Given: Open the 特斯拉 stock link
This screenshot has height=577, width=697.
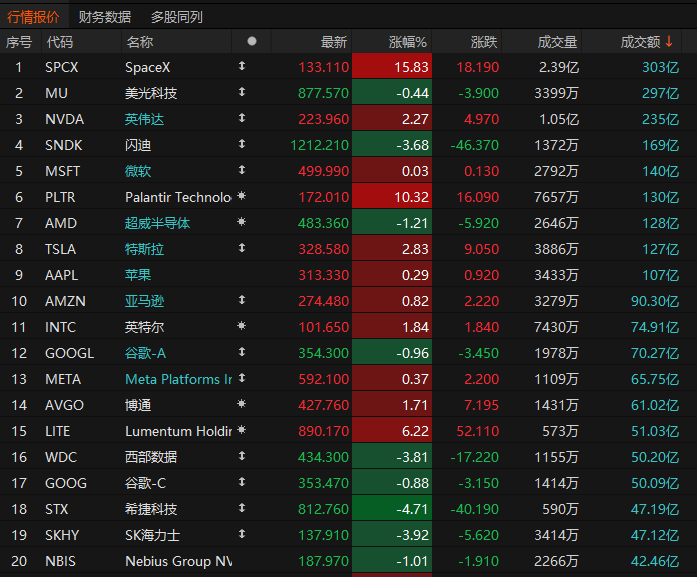Looking at the screenshot, I should pos(144,249).
